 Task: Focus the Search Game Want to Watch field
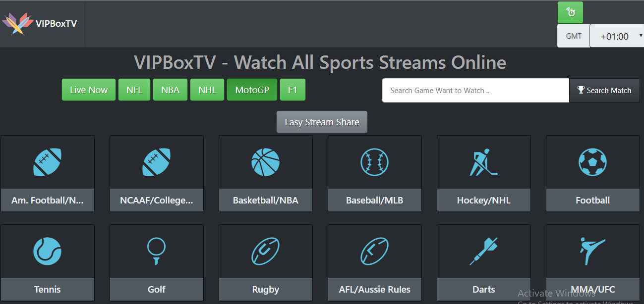[x=475, y=90]
